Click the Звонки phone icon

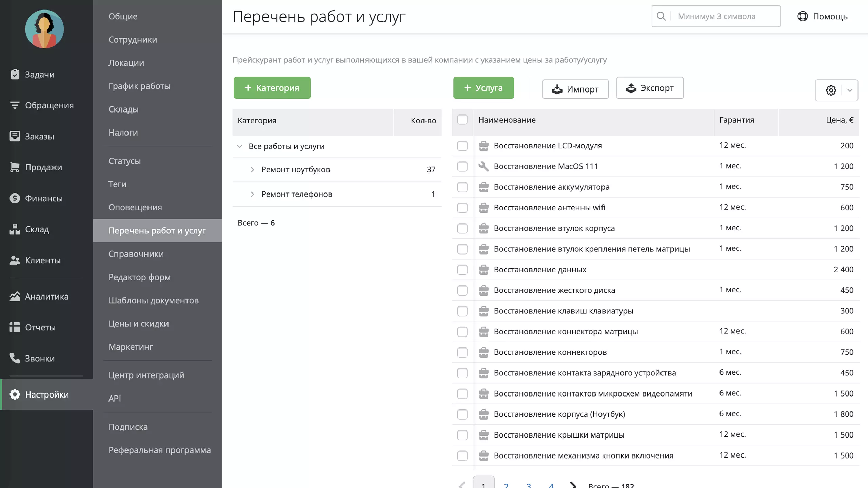[x=15, y=358]
